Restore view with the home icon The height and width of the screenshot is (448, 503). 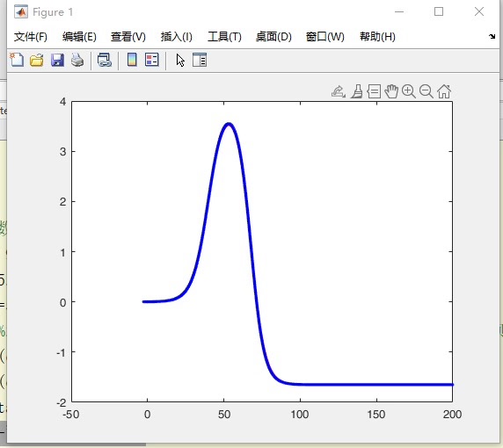[444, 91]
